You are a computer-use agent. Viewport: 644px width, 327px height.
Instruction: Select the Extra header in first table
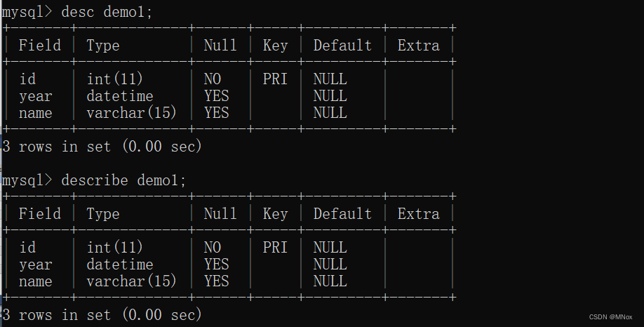[419, 45]
